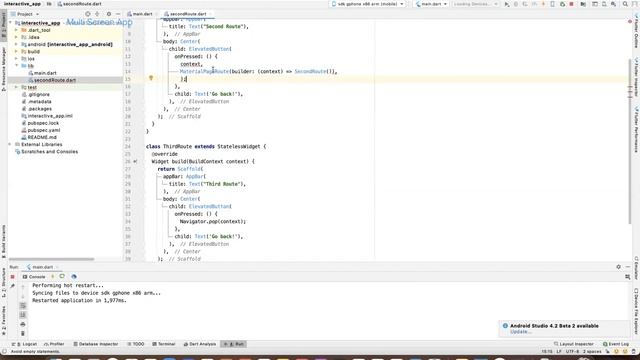Click the error indicator at editor top right
This screenshot has height=360, width=640.
(630, 21)
